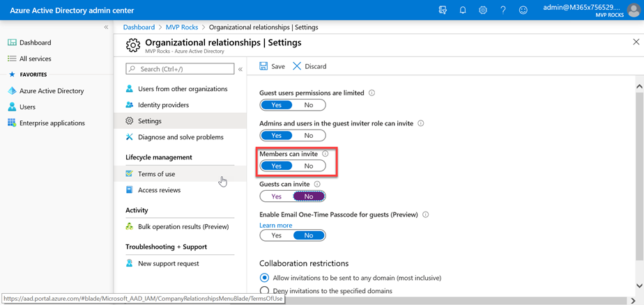This screenshot has width=644, height=305.
Task: Click the Discard X icon
Action: (296, 66)
